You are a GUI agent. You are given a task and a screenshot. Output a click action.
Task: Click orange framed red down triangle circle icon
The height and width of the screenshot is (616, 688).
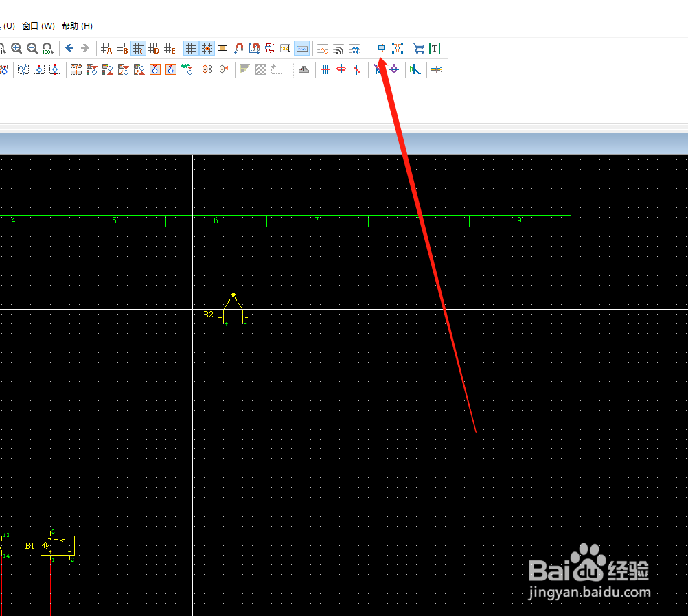click(x=155, y=69)
